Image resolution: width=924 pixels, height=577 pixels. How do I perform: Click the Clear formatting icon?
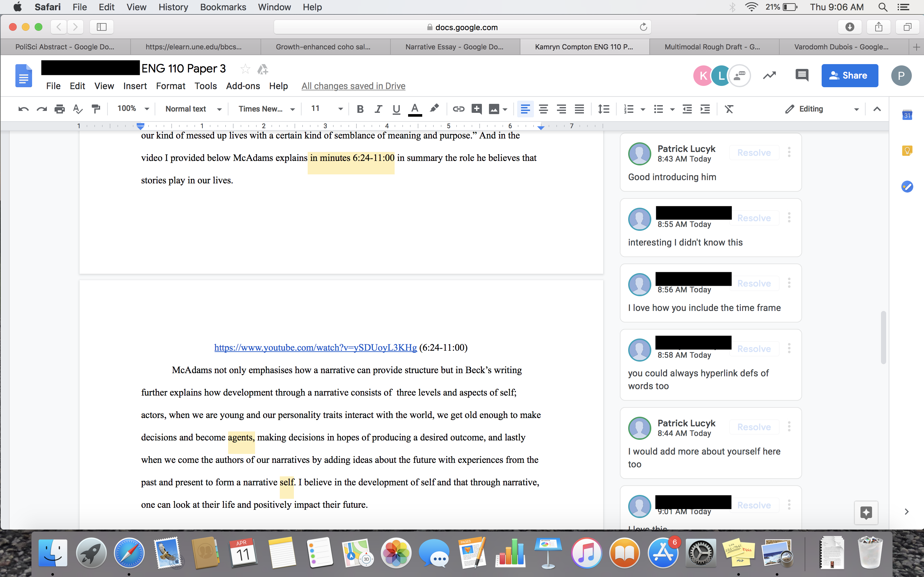(x=729, y=109)
